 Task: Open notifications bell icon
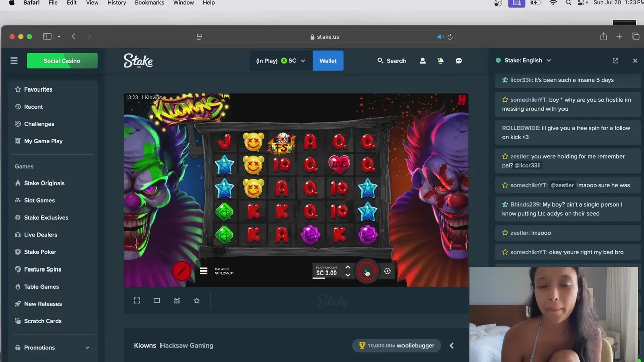coord(440,61)
